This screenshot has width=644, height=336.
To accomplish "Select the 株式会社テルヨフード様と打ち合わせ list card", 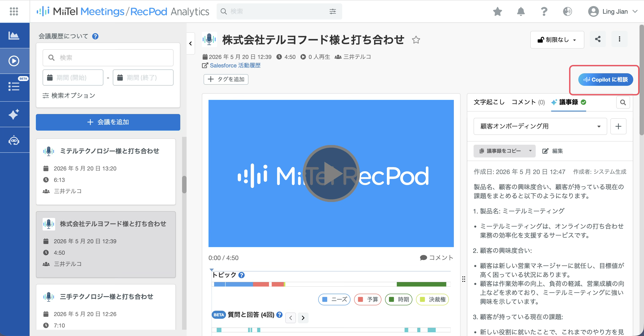I will (106, 245).
